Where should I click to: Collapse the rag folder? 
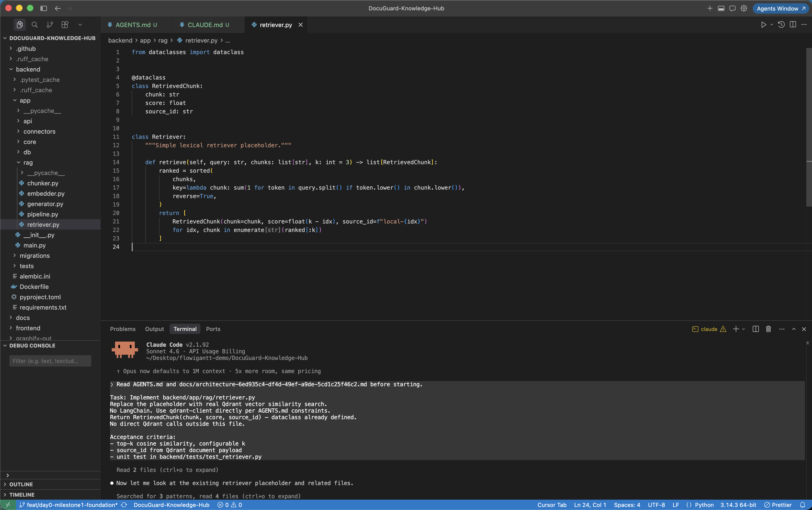[50, 163]
